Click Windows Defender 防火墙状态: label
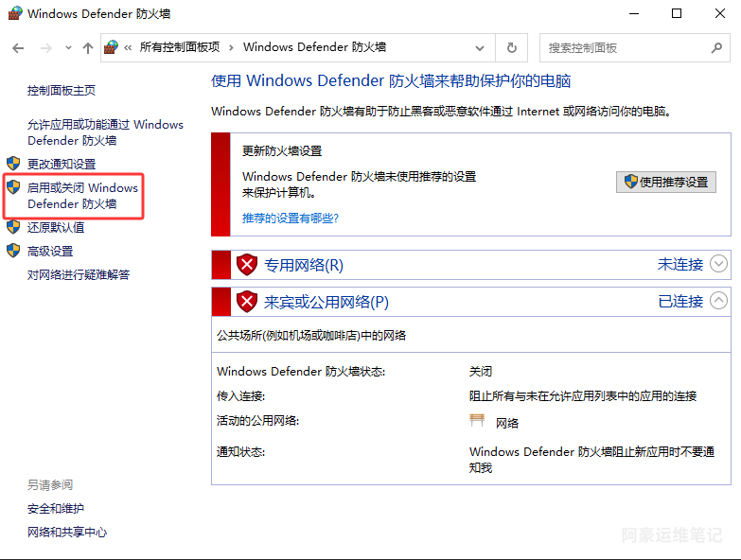Screen dimensions: 741x560 click(301, 372)
